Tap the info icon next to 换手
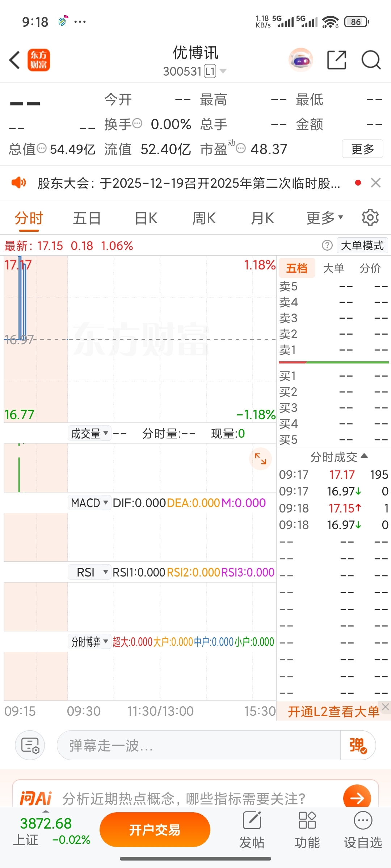The image size is (391, 868). 137,124
